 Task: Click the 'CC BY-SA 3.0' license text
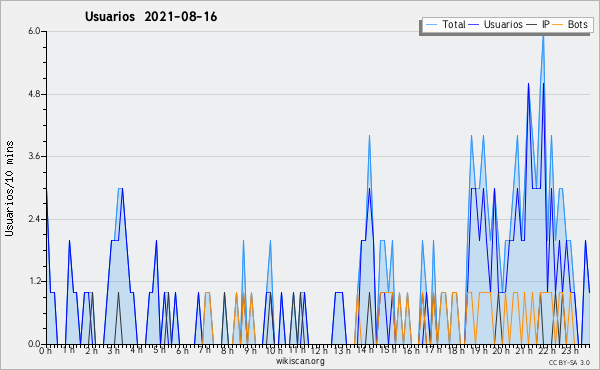tap(569, 363)
